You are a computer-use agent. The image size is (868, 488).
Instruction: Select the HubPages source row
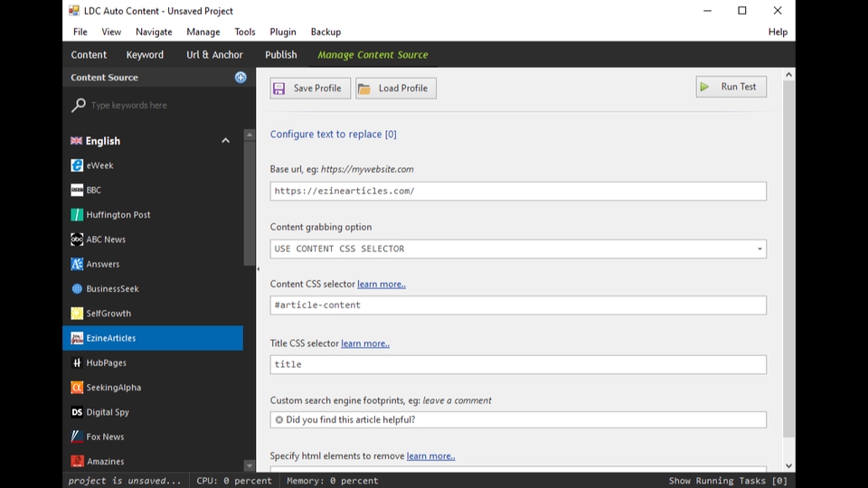point(153,363)
